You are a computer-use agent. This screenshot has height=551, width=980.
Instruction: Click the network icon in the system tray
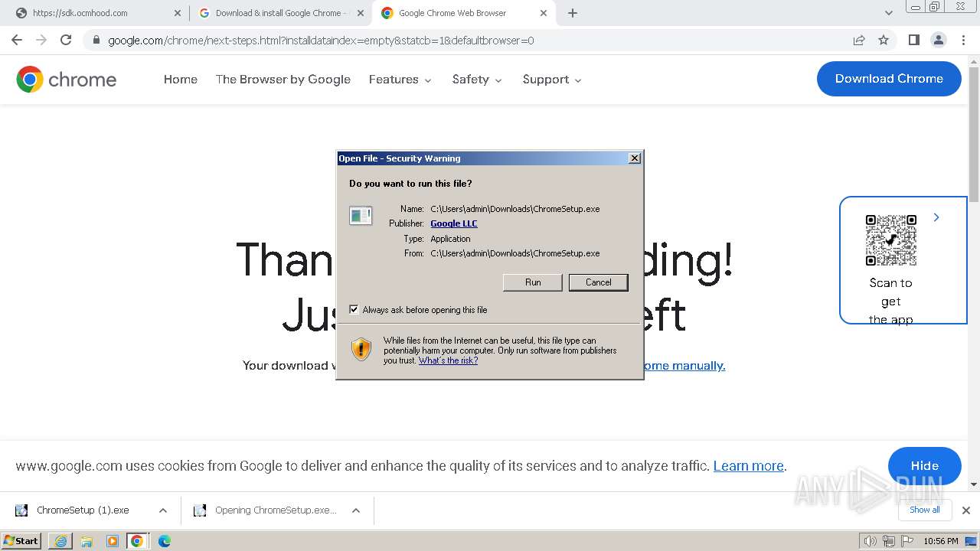pyautogui.click(x=889, y=541)
